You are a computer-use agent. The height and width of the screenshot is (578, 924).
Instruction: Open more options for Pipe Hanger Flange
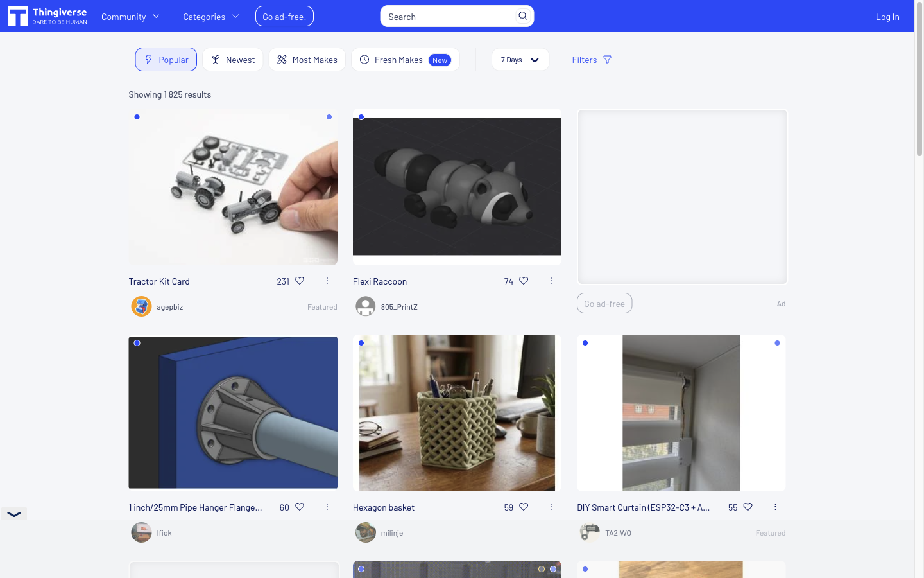(x=327, y=507)
